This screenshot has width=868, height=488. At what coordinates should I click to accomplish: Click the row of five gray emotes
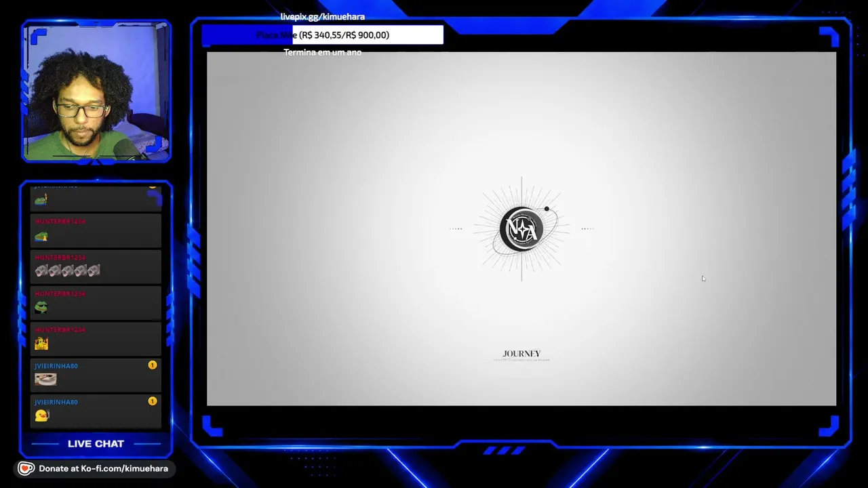point(67,271)
